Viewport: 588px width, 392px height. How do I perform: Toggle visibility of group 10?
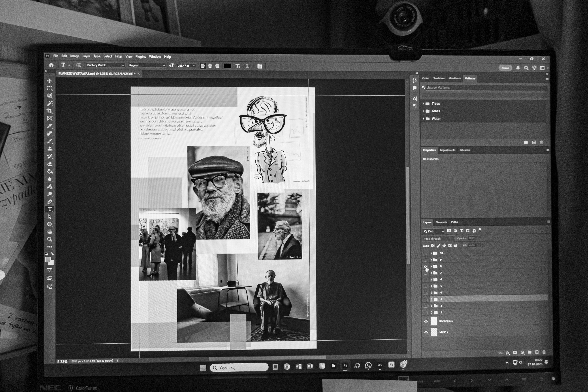[x=425, y=253]
